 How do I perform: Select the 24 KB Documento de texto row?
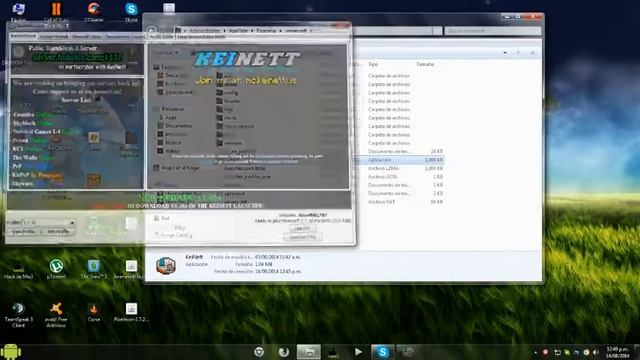[399, 151]
